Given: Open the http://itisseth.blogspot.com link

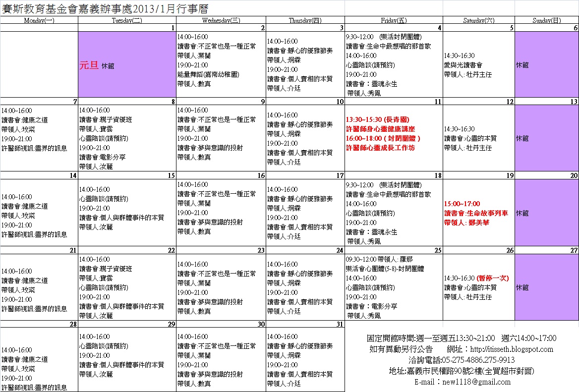Looking at the screenshot, I should (x=512, y=349).
